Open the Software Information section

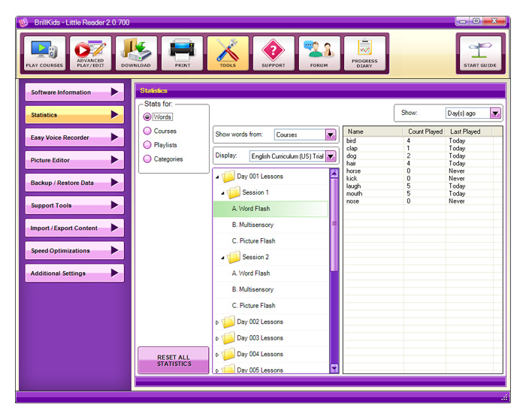click(74, 92)
